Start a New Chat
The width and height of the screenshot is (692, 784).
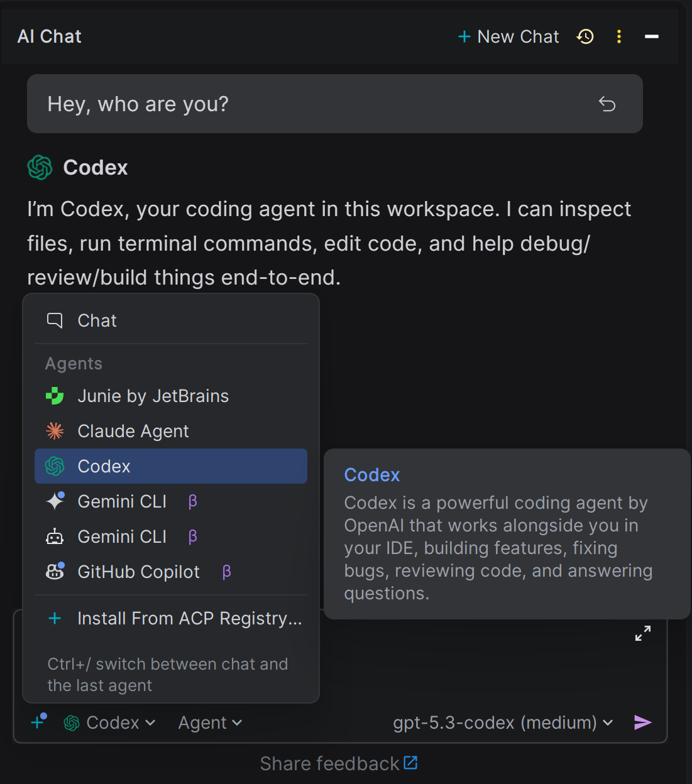(x=508, y=37)
